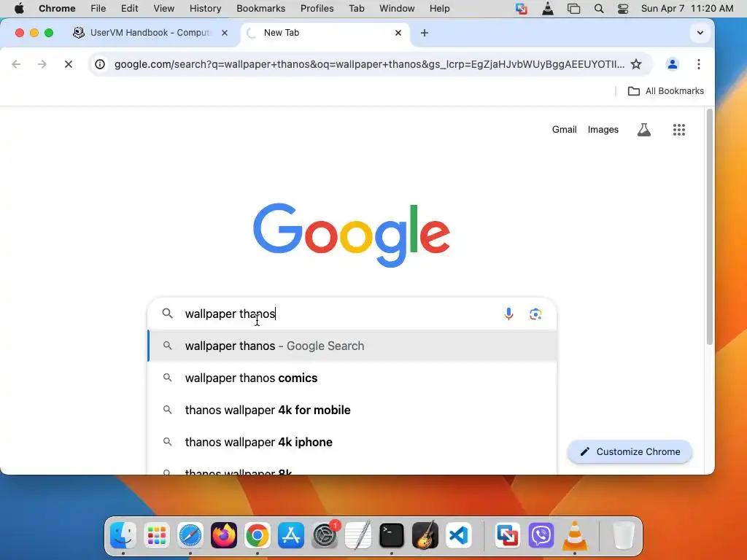This screenshot has height=560, width=747.
Task: Launch Safari from the Dock
Action: [190, 535]
